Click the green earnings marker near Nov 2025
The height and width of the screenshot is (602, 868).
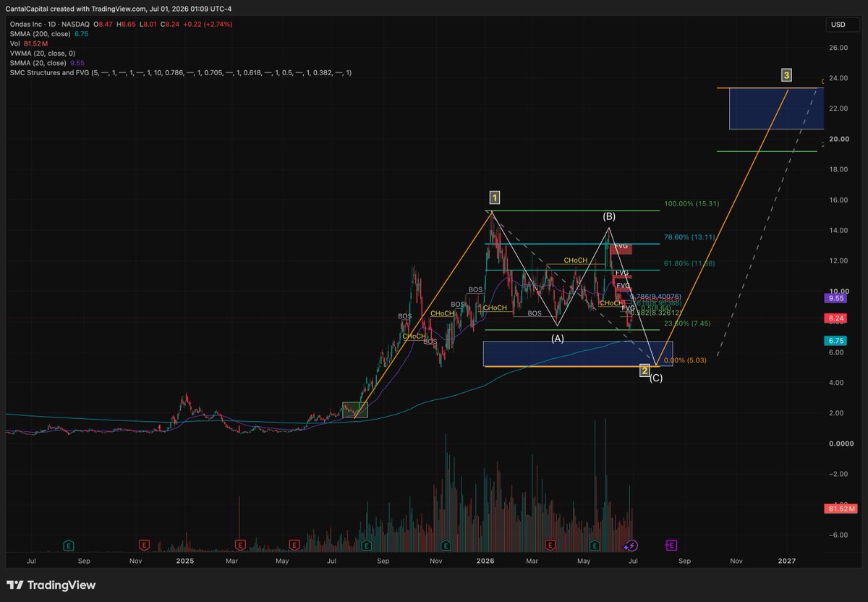(446, 545)
